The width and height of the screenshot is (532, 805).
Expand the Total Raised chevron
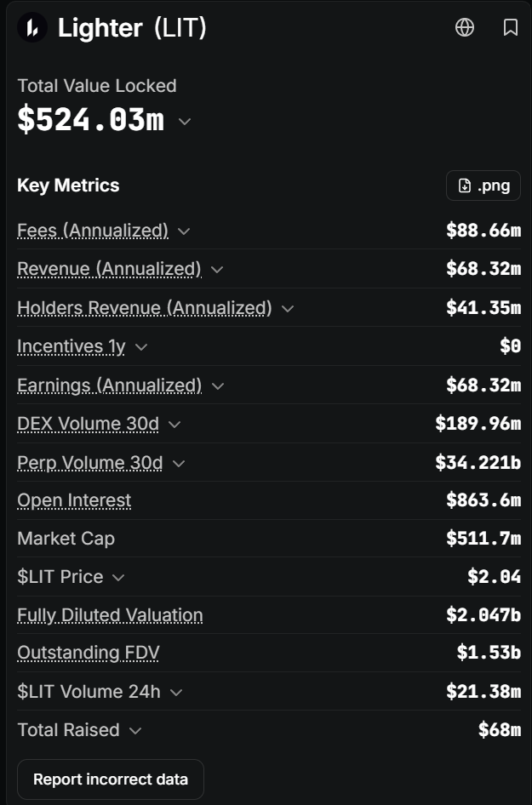point(135,731)
